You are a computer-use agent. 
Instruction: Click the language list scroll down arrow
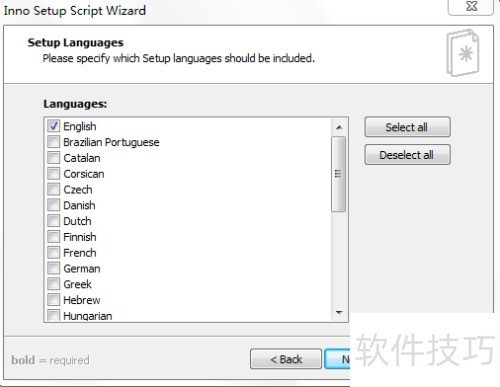pyautogui.click(x=339, y=313)
